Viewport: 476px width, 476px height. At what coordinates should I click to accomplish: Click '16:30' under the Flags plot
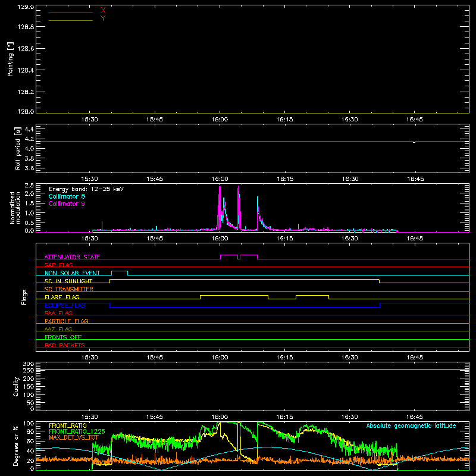coord(350,358)
